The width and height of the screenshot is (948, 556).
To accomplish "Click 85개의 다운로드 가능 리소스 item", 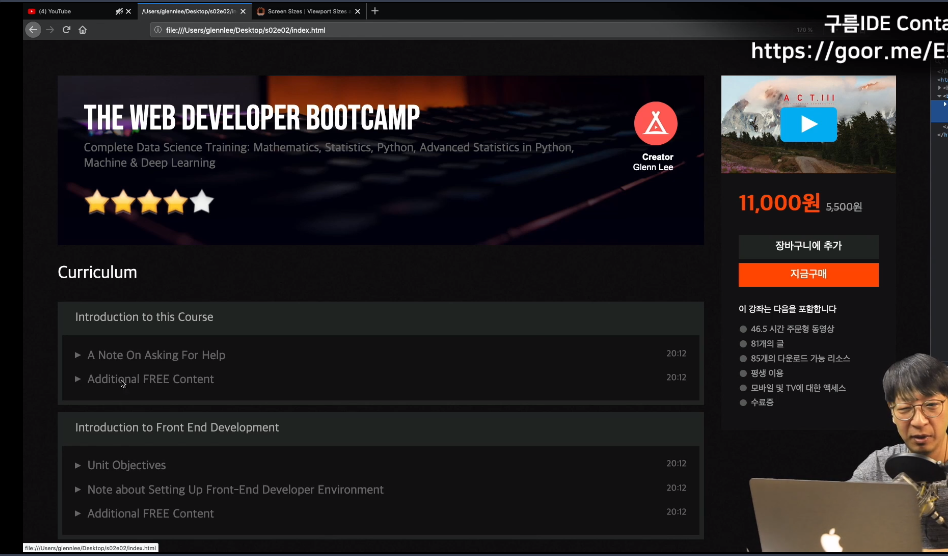I will (800, 358).
